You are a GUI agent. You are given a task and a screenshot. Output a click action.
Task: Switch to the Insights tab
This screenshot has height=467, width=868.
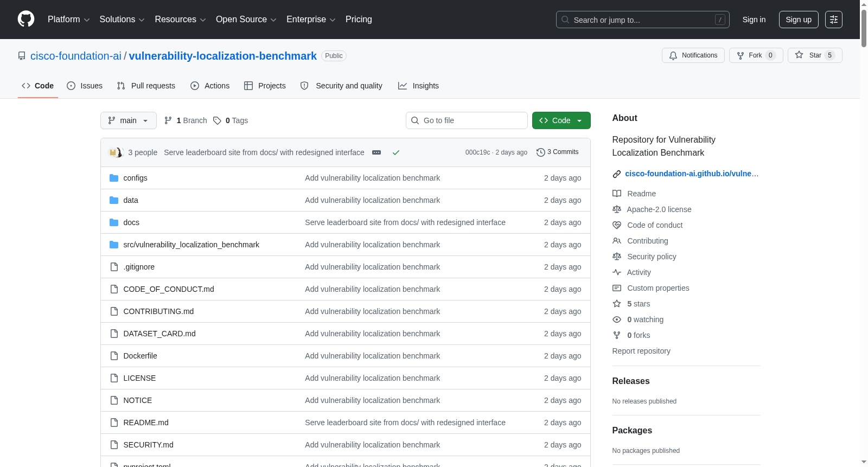click(x=418, y=86)
